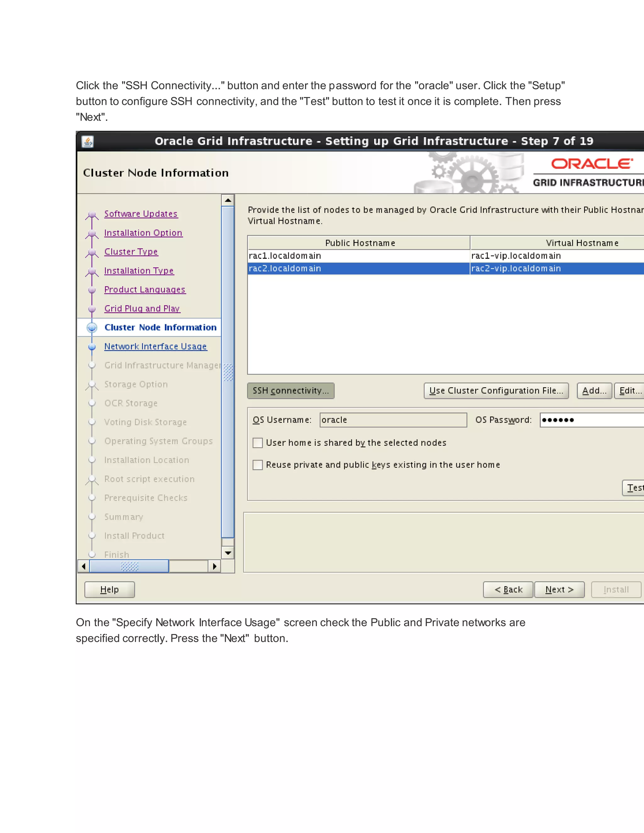Click horizontal scroll right arrow

pos(214,566)
